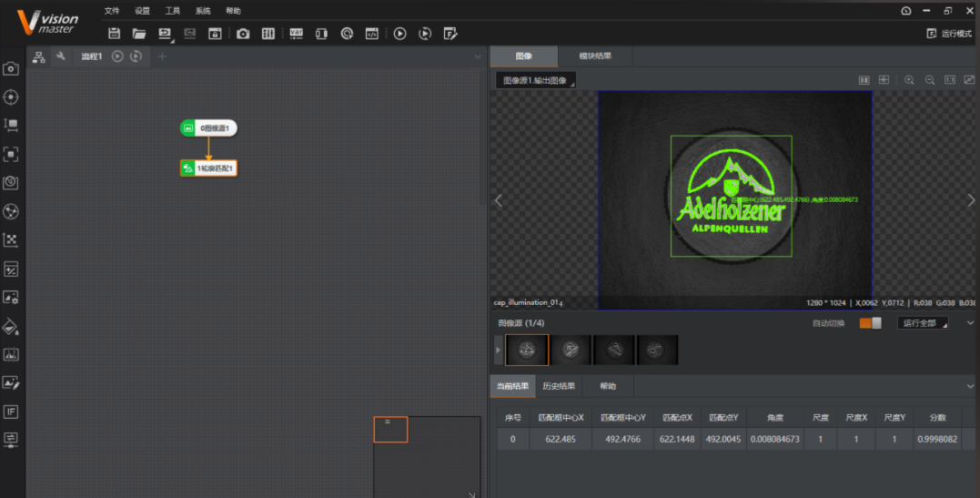Viewport: 980px width, 498px height.
Task: Show next image with right arrow
Action: click(971, 201)
